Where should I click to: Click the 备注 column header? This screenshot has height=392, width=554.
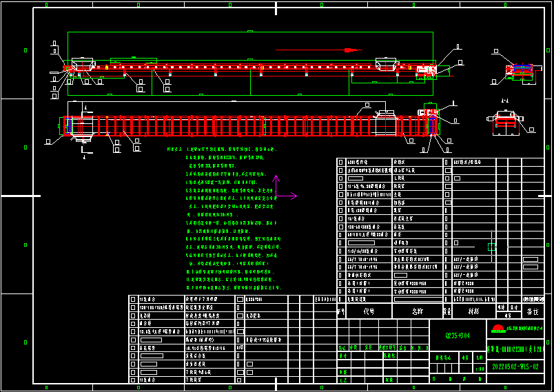click(x=533, y=312)
